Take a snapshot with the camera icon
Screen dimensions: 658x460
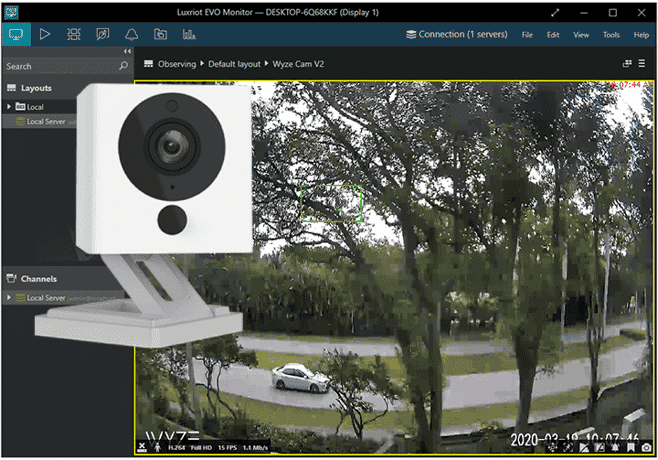pyautogui.click(x=647, y=446)
